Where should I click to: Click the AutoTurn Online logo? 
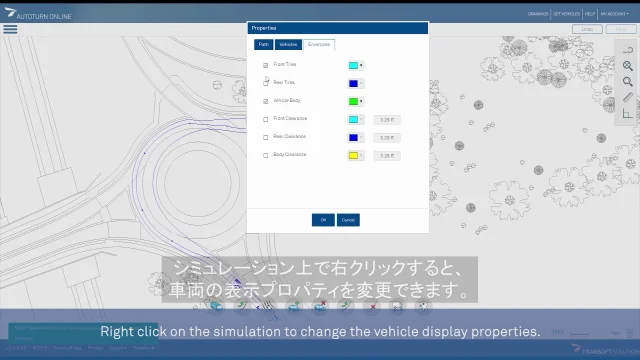(x=38, y=13)
